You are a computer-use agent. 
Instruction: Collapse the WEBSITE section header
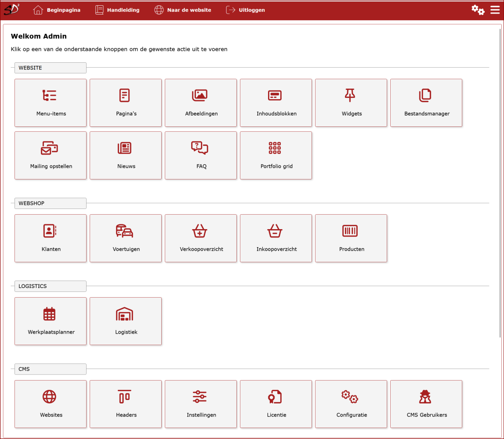(x=50, y=68)
